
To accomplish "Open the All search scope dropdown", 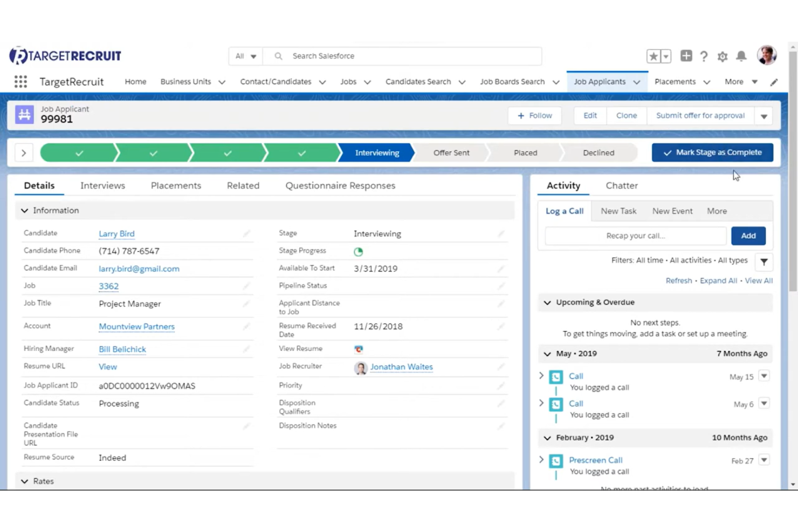I will pos(245,56).
